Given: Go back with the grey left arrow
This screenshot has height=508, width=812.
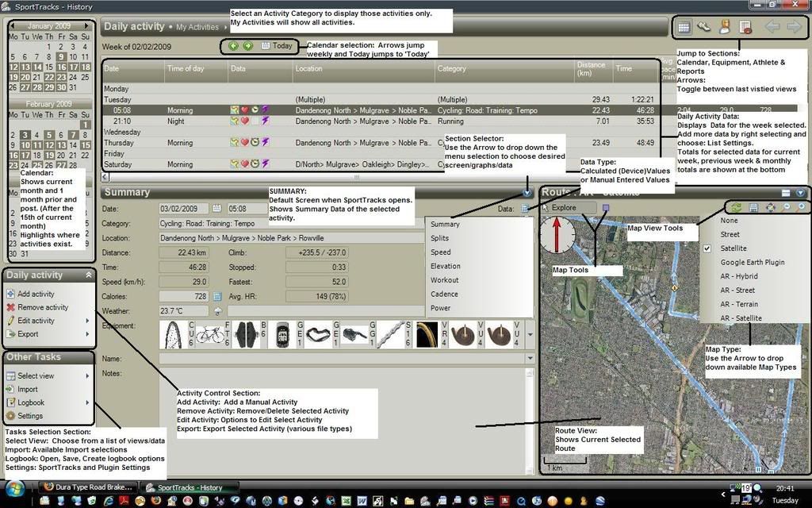Looking at the screenshot, I should (x=772, y=27).
